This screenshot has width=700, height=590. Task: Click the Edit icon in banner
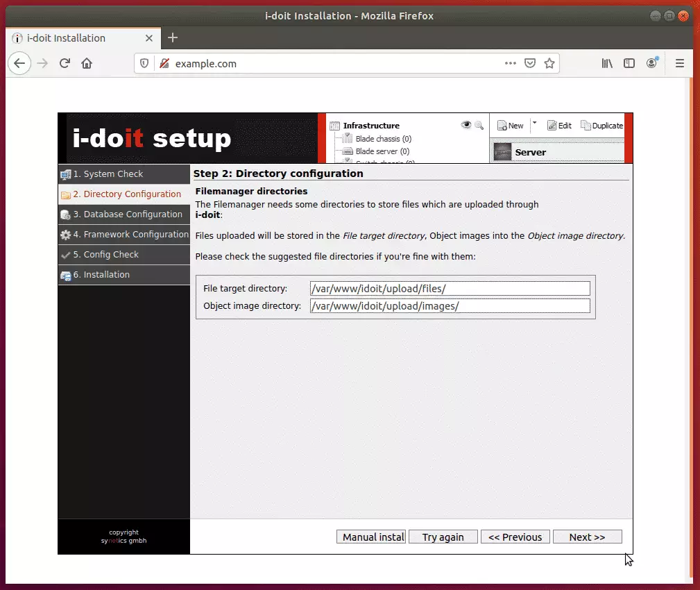(x=552, y=126)
